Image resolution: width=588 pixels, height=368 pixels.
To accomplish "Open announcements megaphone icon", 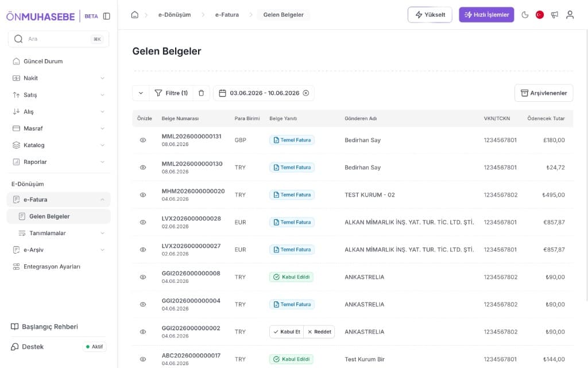I will click(555, 14).
